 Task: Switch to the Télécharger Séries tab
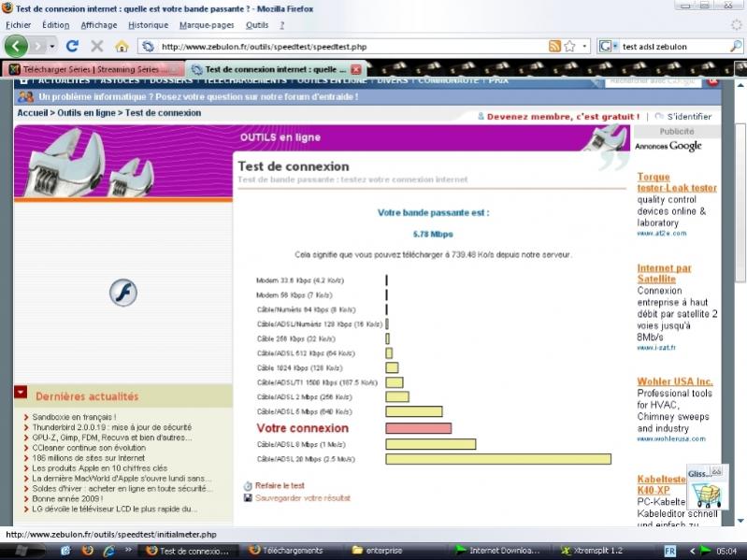click(93, 69)
